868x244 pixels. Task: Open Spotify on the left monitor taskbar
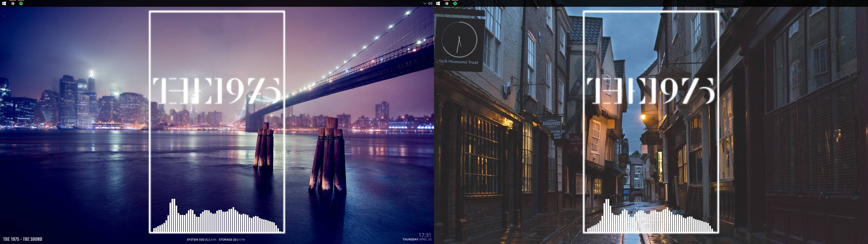(21, 3)
